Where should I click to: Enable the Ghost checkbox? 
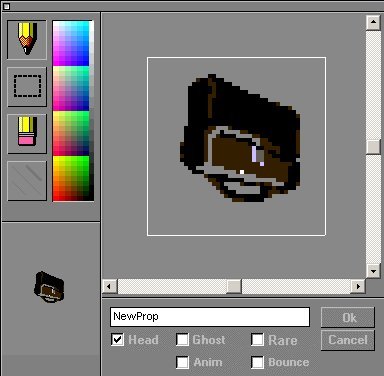pyautogui.click(x=182, y=340)
